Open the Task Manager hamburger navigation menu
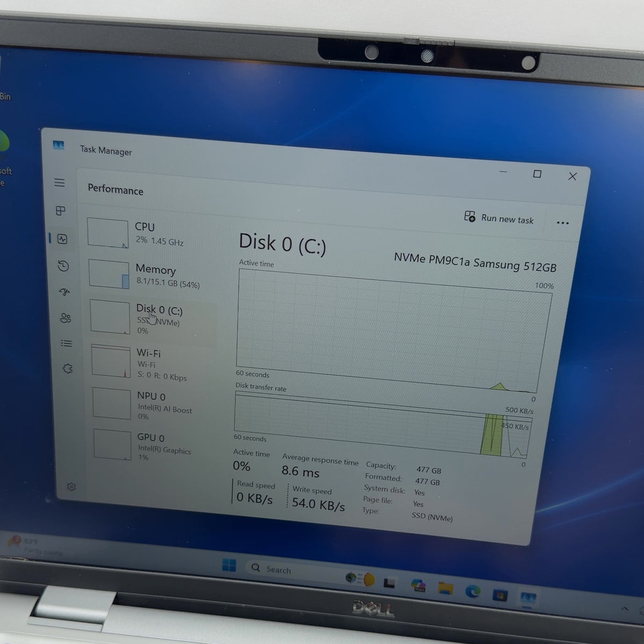 click(x=60, y=182)
